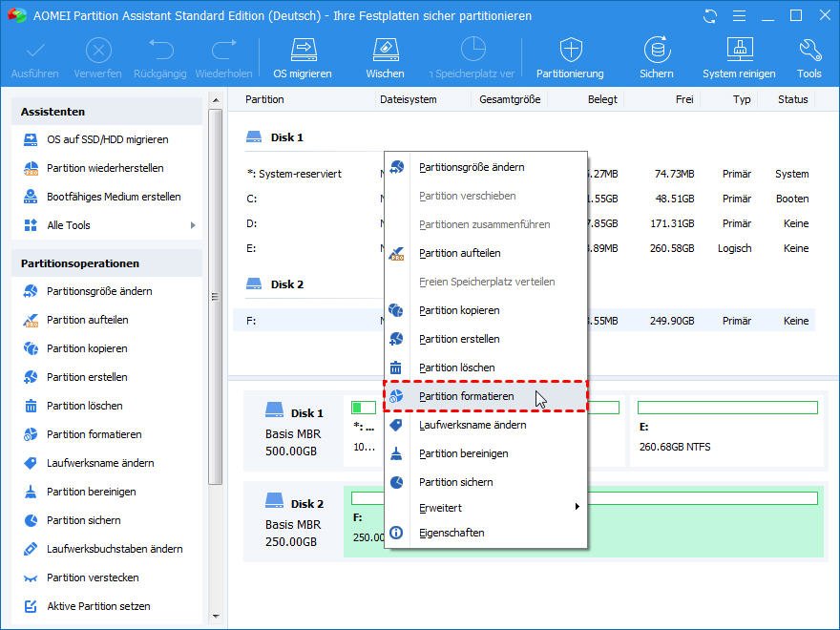This screenshot has width=840, height=630.
Task: Click the OS migrieren toolbar icon
Action: click(303, 51)
